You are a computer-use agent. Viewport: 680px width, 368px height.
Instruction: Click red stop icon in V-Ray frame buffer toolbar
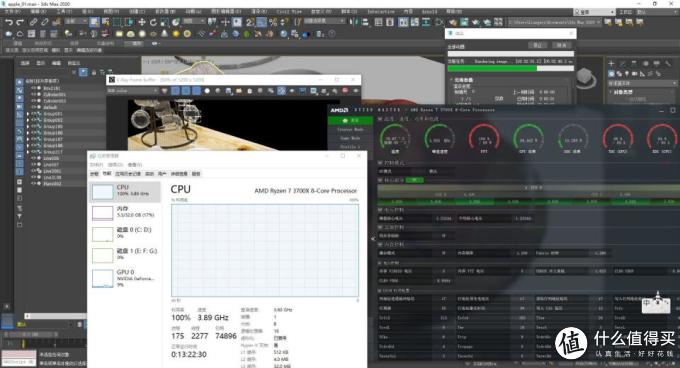tap(345, 91)
